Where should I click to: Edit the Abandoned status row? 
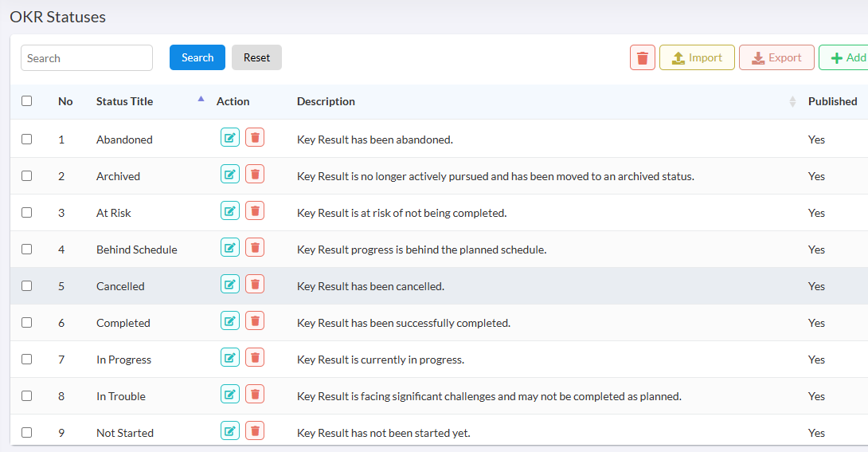(x=229, y=137)
